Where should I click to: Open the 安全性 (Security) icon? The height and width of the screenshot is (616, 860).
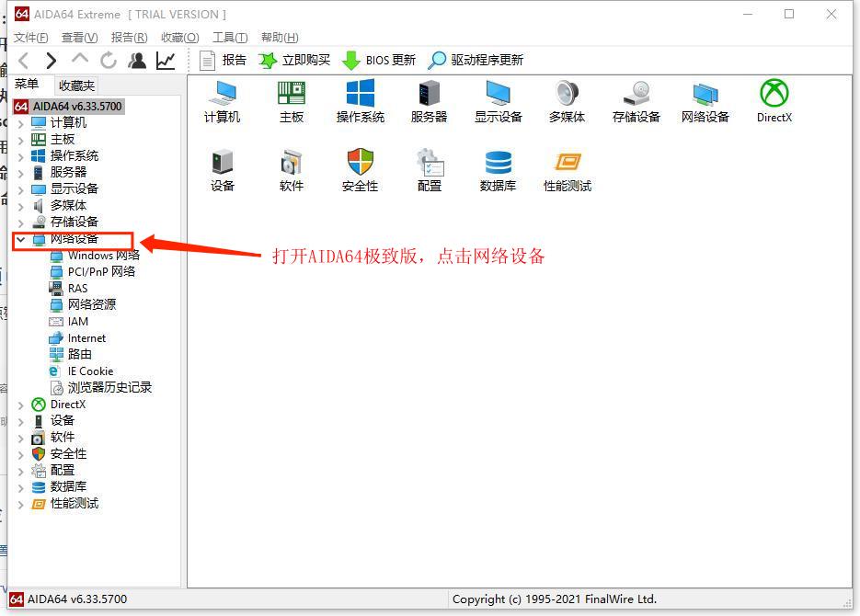360,165
